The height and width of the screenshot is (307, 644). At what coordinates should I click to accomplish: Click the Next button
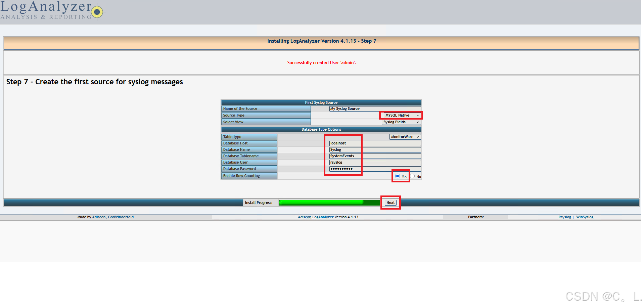(390, 203)
